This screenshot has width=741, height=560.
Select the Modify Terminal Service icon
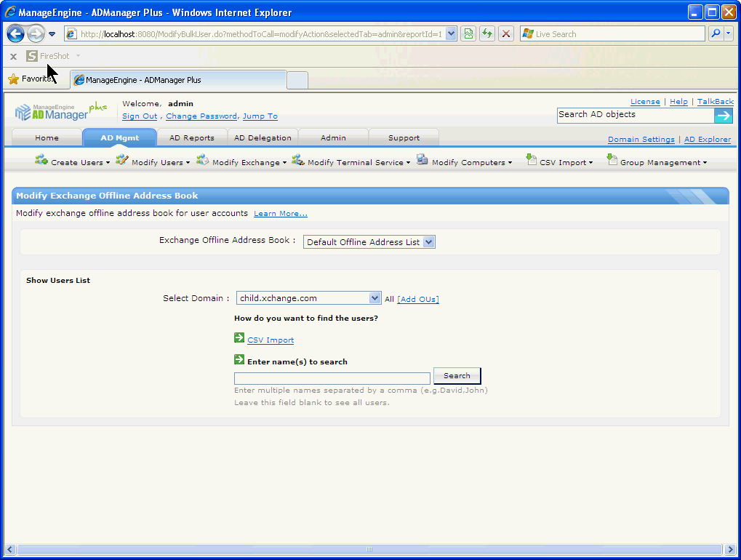point(298,161)
